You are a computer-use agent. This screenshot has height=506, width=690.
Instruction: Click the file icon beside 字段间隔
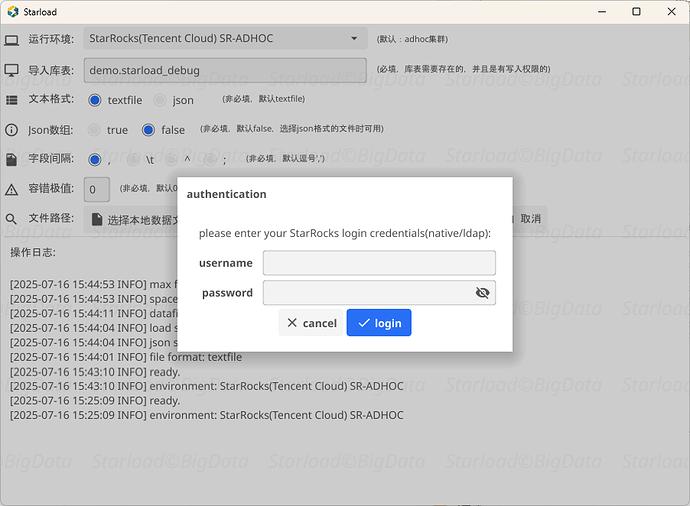pyautogui.click(x=11, y=160)
